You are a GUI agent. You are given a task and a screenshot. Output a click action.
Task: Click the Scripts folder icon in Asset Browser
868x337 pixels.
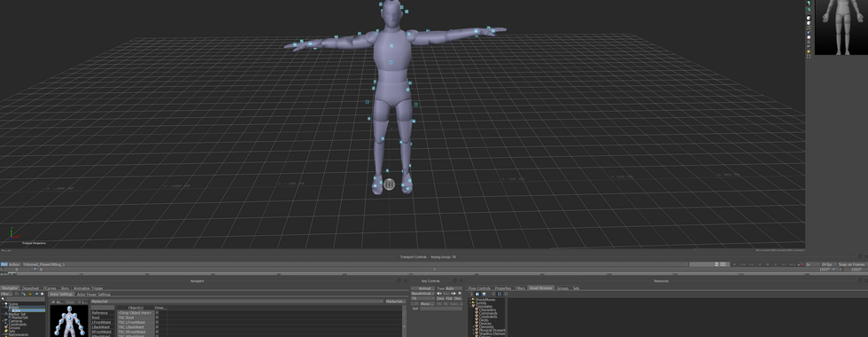click(473, 302)
